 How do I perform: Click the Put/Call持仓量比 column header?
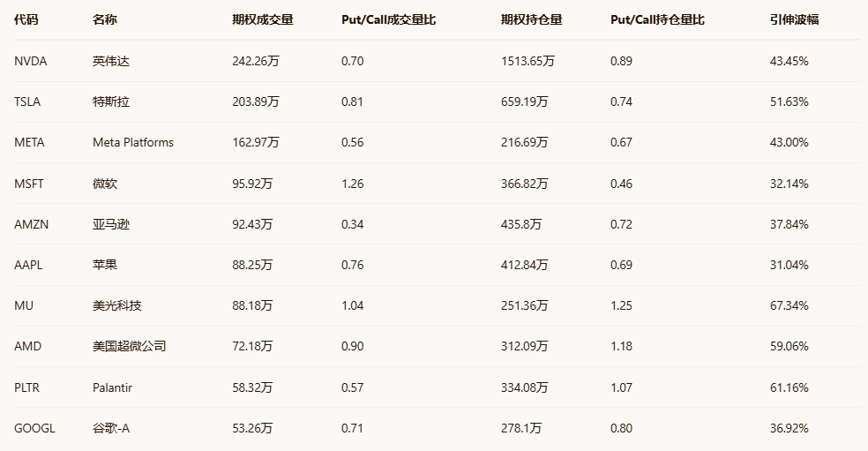point(657,19)
